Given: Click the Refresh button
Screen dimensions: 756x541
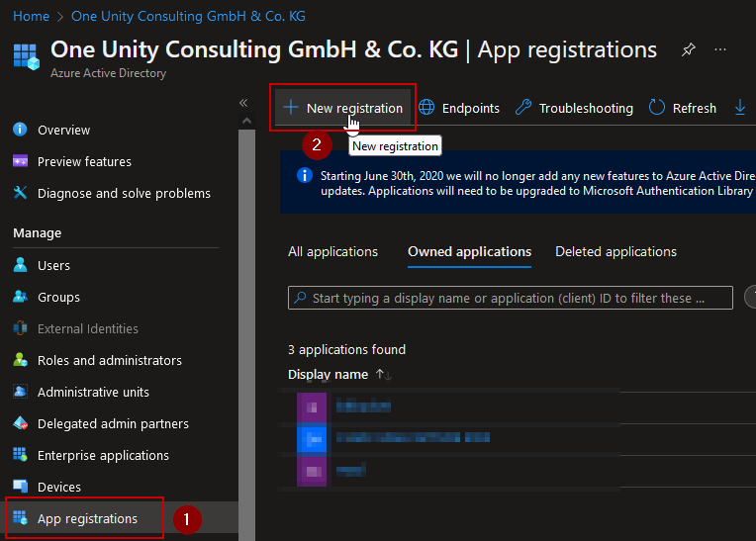Looking at the screenshot, I should [682, 108].
